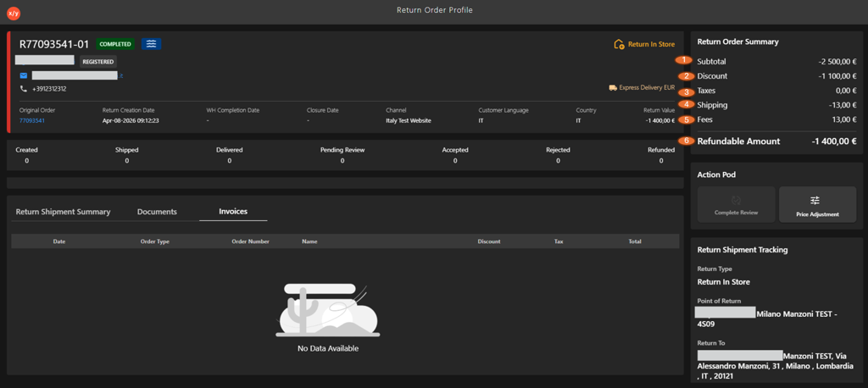Click the Accepted status counter
868x388 pixels.
coord(455,155)
